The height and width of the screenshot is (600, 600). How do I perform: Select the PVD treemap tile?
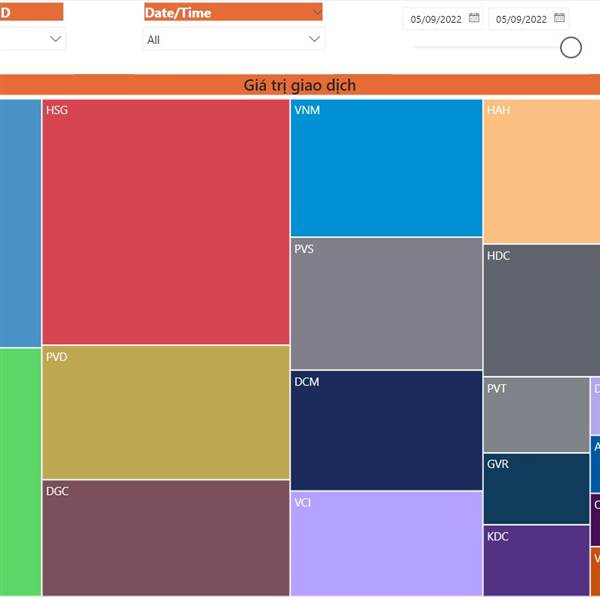tap(166, 412)
